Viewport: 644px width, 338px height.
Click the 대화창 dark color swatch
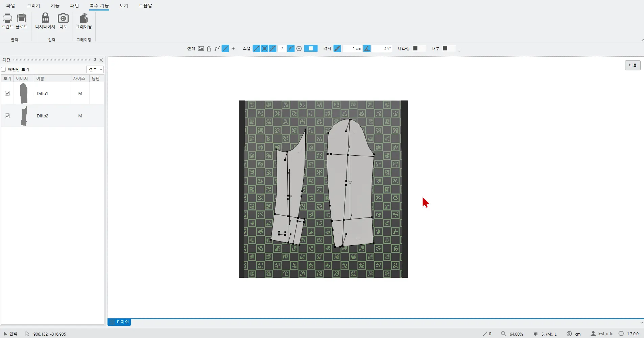point(415,48)
